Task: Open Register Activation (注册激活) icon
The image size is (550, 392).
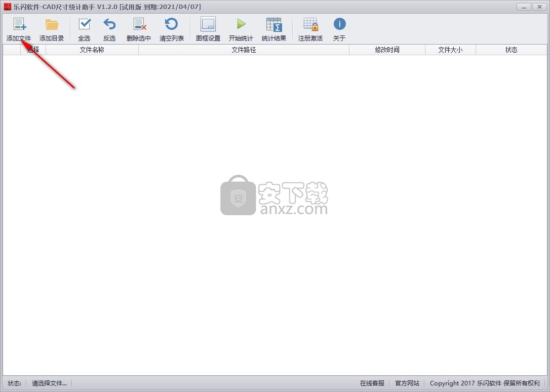Action: click(x=310, y=24)
